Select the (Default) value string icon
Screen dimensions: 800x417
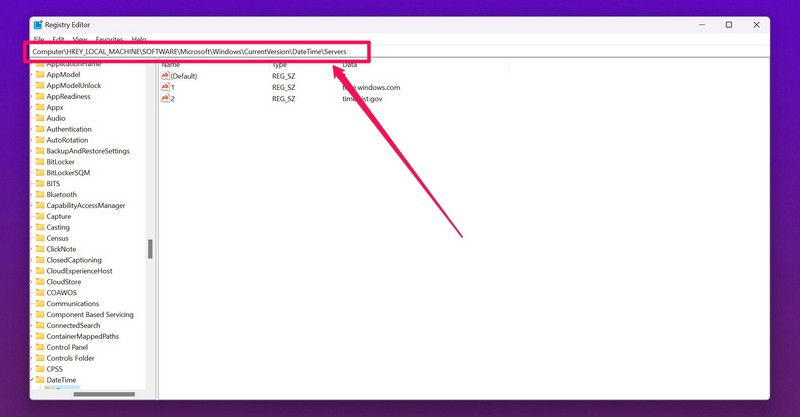point(165,76)
